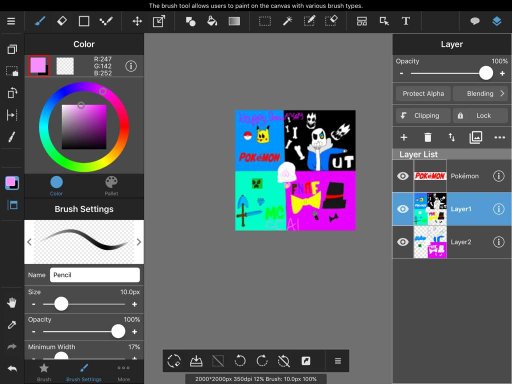Pick the Eyedropper tool in left sidebar
Viewport: 512px width, 384px height.
12,325
